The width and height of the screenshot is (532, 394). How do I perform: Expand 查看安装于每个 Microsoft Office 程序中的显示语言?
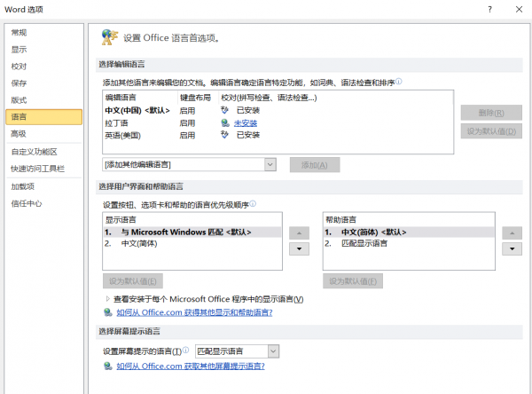tap(107, 299)
